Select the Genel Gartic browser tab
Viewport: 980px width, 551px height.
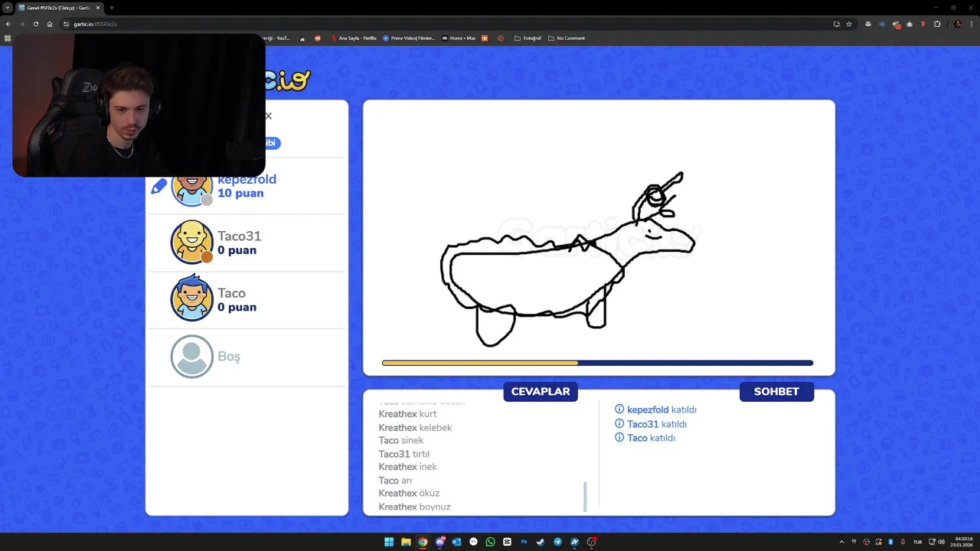coord(59,8)
